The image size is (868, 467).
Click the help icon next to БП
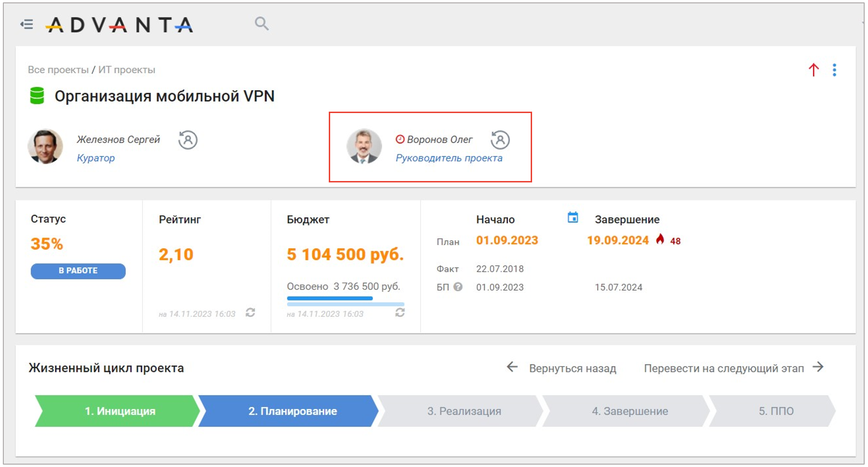click(x=458, y=287)
